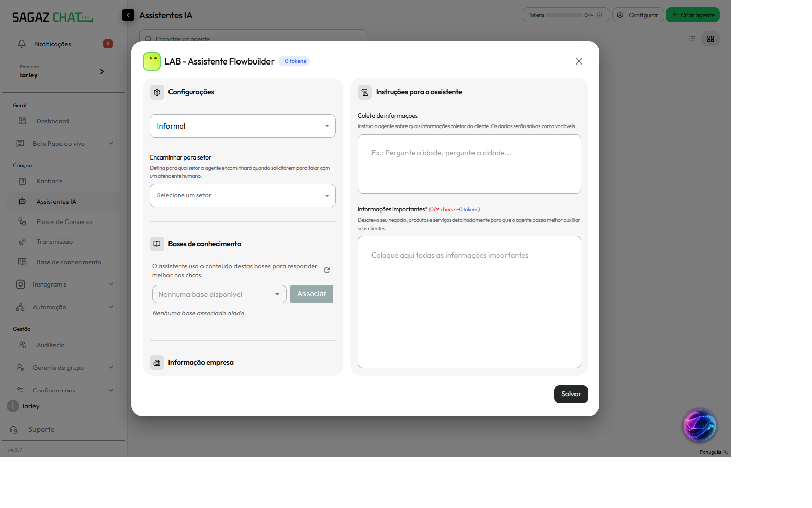Open the Dashboard grid icon
Viewport: 812px width, 508px height.
(x=22, y=121)
